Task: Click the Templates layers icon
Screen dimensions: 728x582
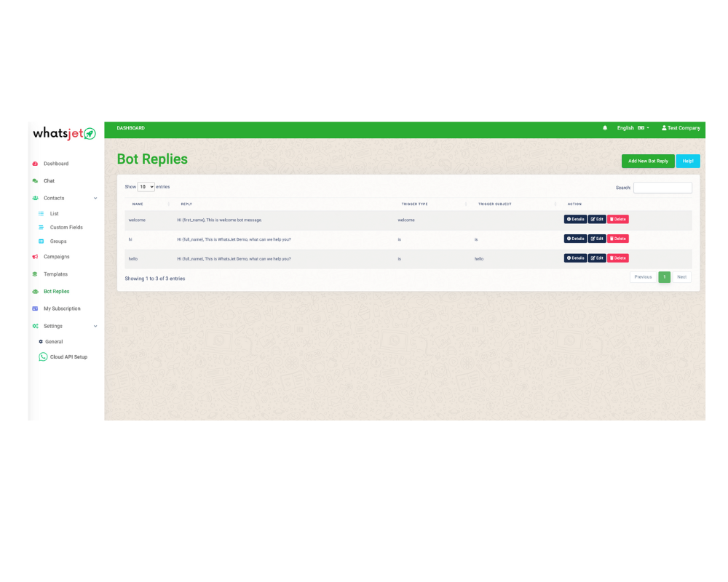Action: [35, 274]
